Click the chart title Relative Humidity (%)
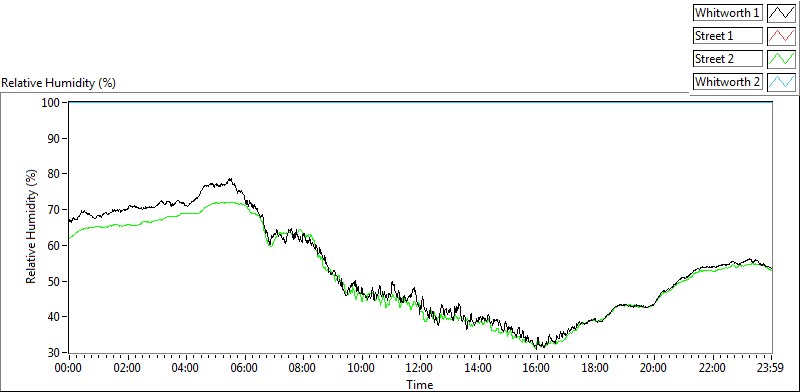Image resolution: width=800 pixels, height=392 pixels. [59, 83]
